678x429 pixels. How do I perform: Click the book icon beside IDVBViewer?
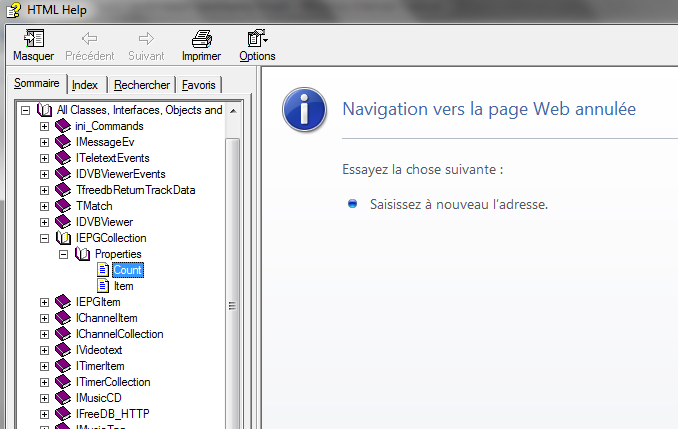pos(63,222)
